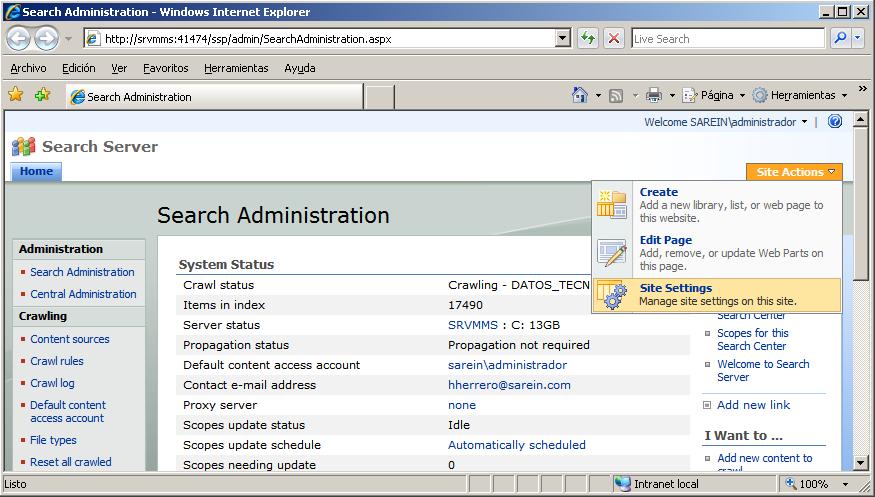Select the Search Administration browser tab

pos(215,96)
